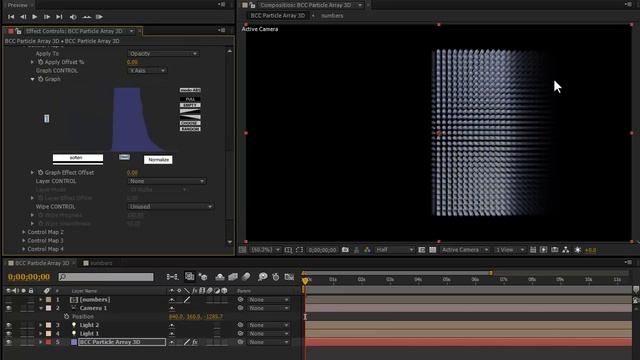Enable motion blur for the timeline

click(246, 277)
